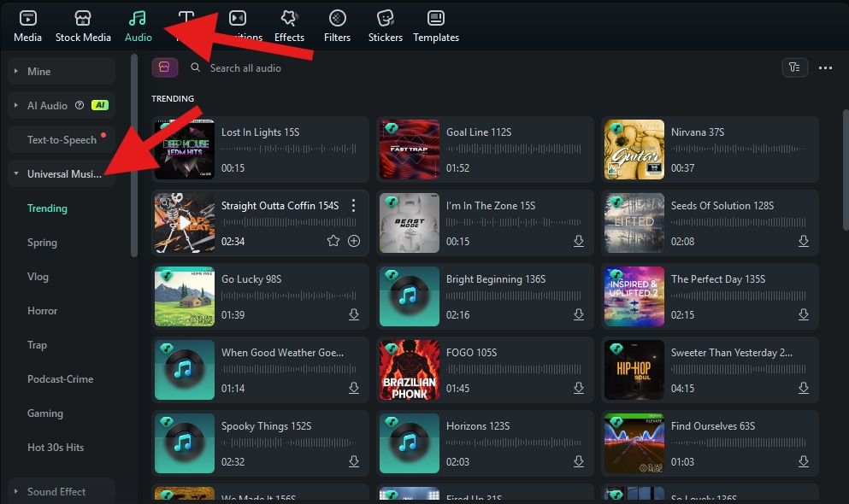
Task: Download Spooky Things 152S track
Action: [354, 462]
